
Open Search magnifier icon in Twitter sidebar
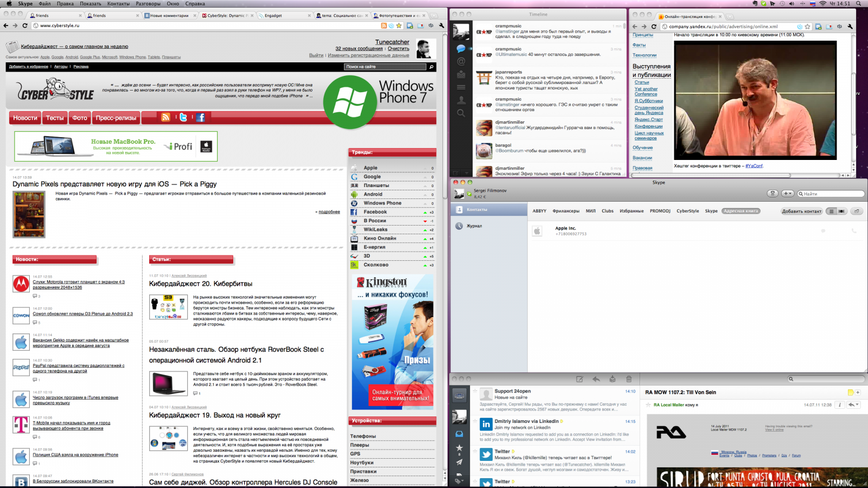click(461, 113)
